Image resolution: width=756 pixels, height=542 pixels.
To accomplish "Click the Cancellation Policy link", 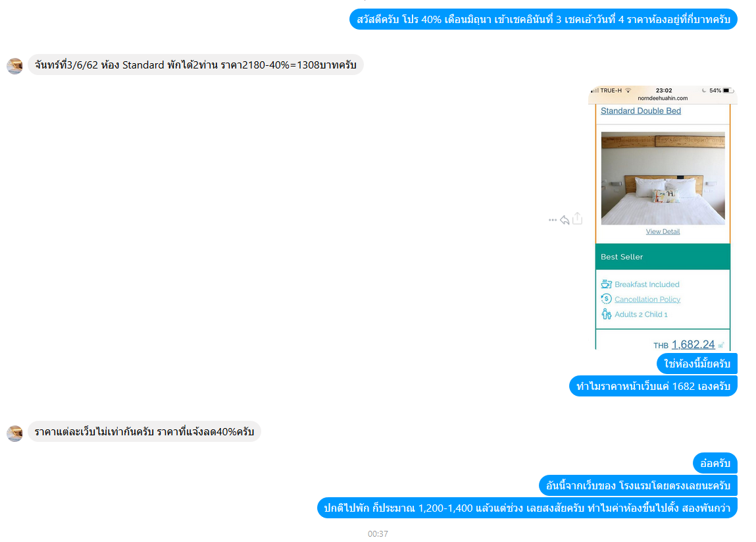I will (647, 299).
